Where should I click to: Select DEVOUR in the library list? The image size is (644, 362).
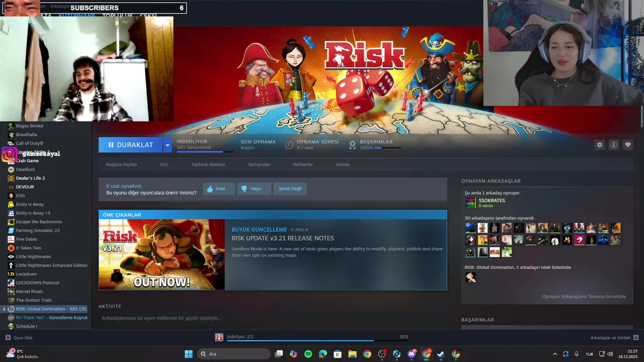(25, 187)
